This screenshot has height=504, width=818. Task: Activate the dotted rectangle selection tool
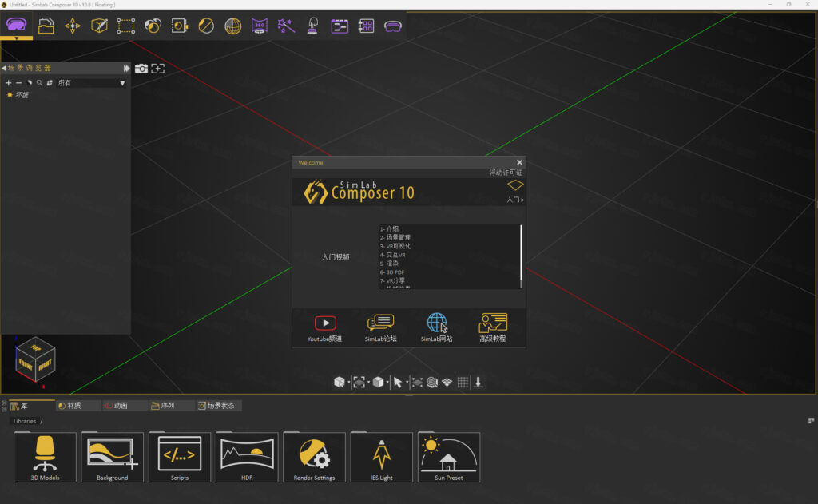[x=125, y=26]
